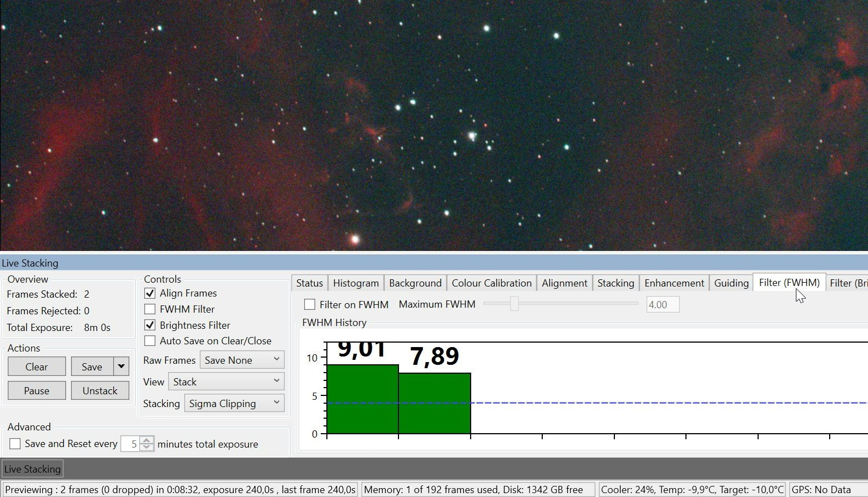Open the View Stack dropdown
Viewport: 868px width, 497px height.
click(226, 381)
